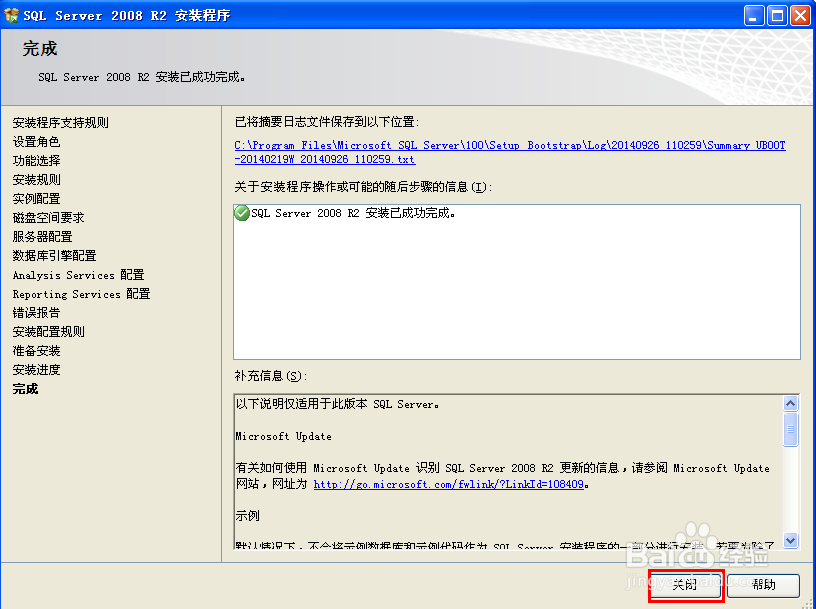816x609 pixels.
Task: Select the 错误报告 step
Action: (x=36, y=312)
